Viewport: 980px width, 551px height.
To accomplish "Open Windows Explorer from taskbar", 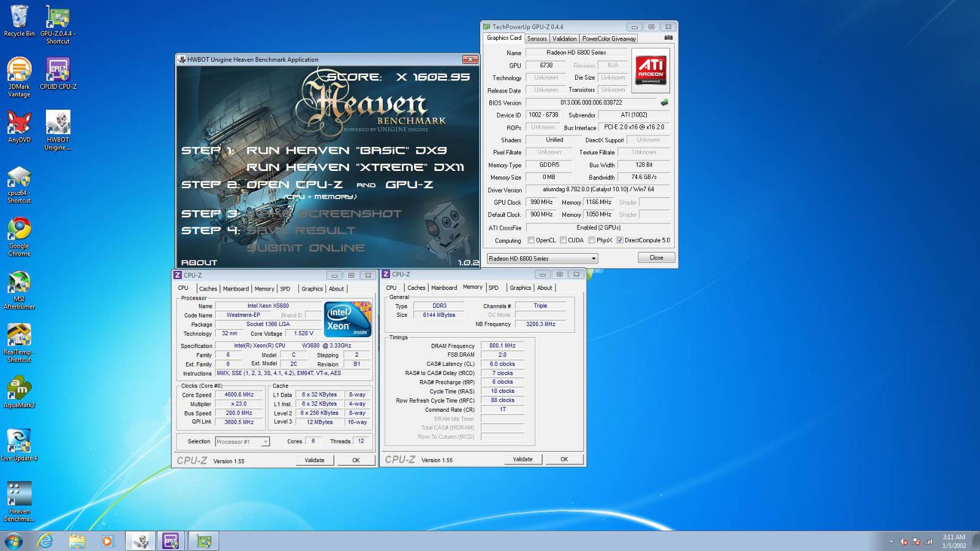I will [x=77, y=541].
